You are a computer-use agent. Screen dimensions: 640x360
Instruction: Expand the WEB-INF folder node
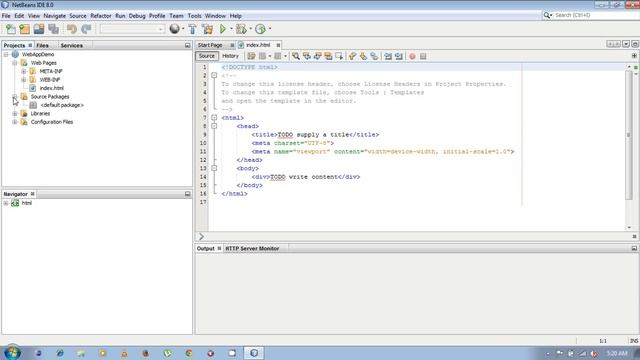click(24, 80)
